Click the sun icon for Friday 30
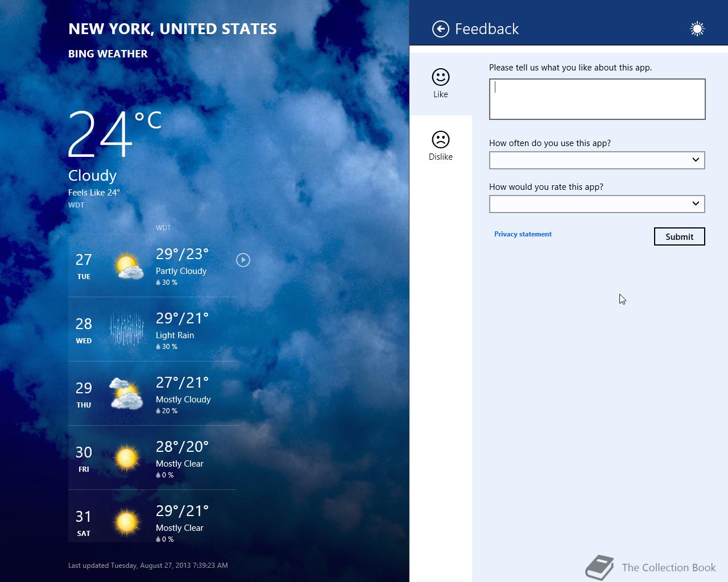 click(126, 458)
